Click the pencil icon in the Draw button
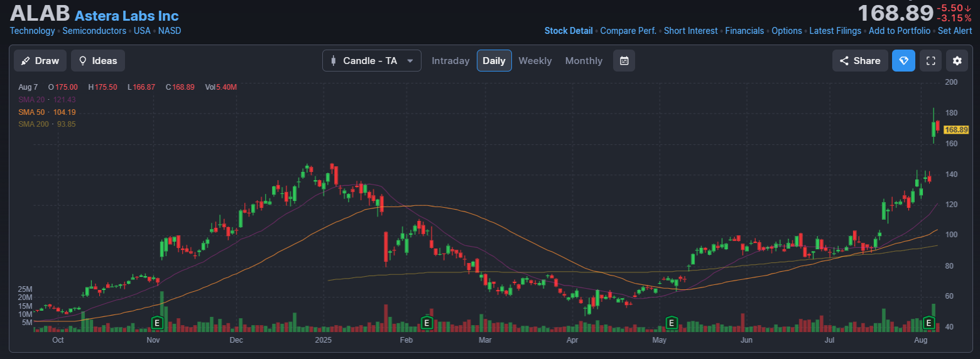 25,61
